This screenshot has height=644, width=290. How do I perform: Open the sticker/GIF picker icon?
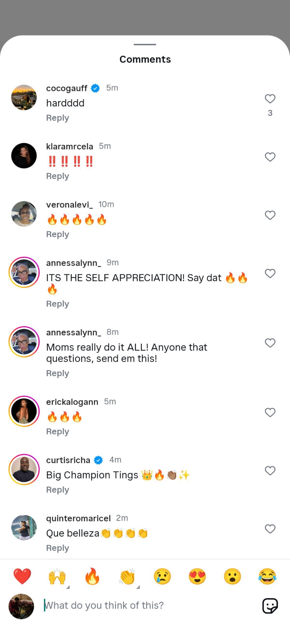click(x=270, y=606)
